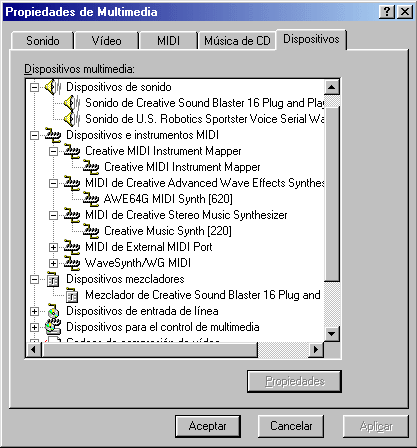Select the Dispositivos de sonido label
The height and width of the screenshot is (448, 417).
(119, 87)
